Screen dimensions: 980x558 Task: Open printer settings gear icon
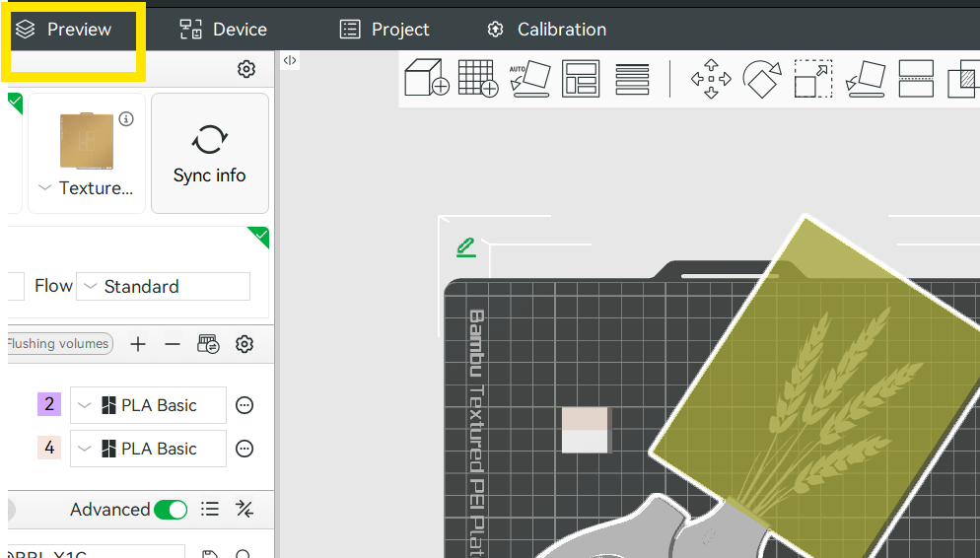point(246,69)
